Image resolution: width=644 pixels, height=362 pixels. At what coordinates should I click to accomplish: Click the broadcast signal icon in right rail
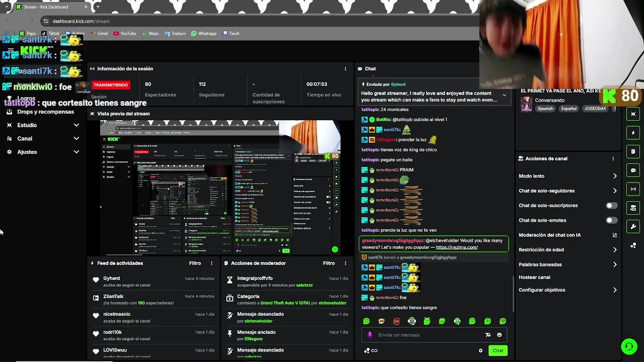point(633,189)
